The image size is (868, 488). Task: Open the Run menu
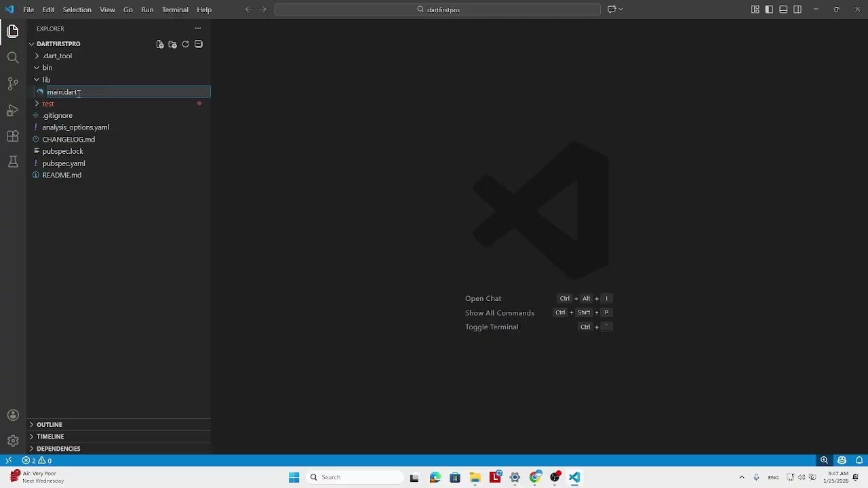(x=147, y=9)
